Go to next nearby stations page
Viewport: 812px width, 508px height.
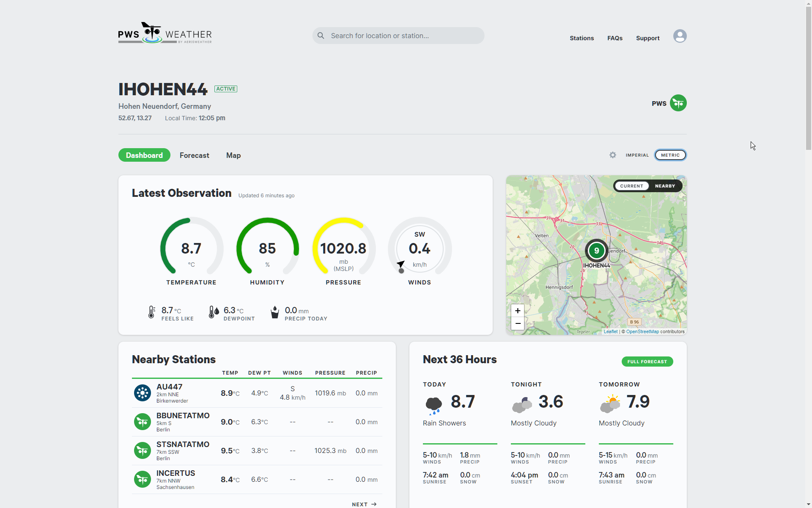pos(364,504)
